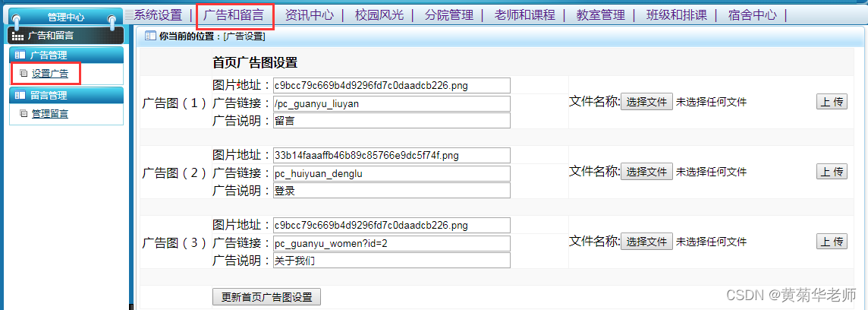Collapse the 广告管理 section header
This screenshot has width=868, height=310.
67,55
